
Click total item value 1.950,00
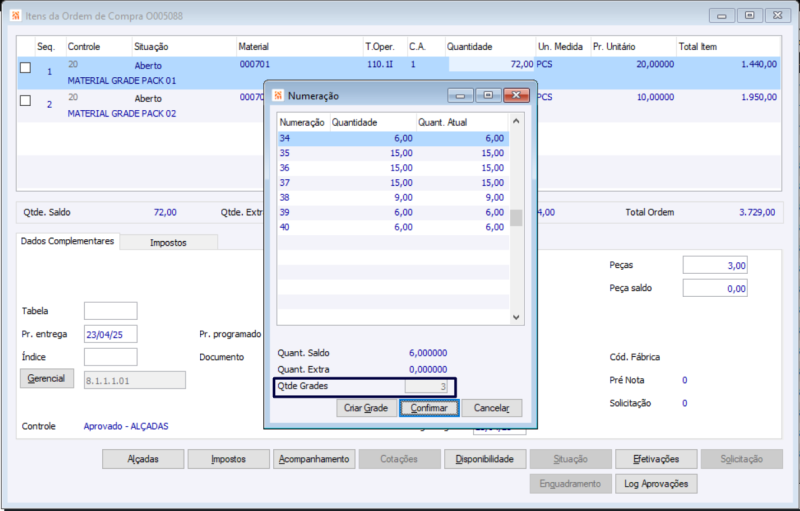click(x=759, y=97)
